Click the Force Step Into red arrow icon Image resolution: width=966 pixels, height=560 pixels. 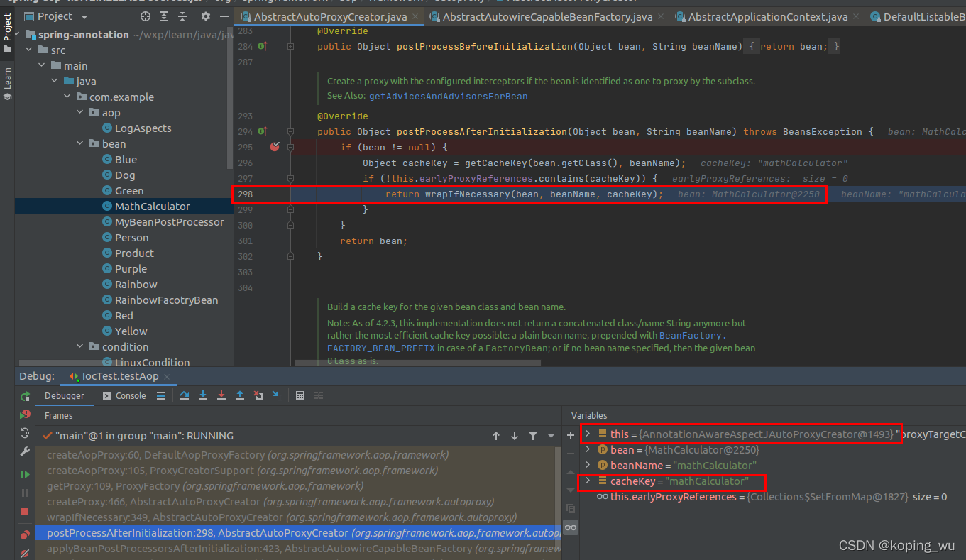[x=221, y=395]
